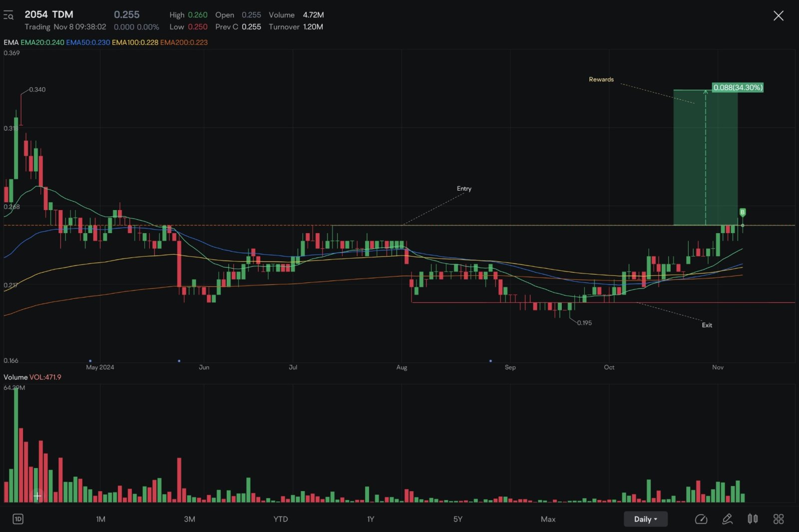Click the 0.088(34.30%) reward label
Viewport: 799px width, 532px height.
738,87
